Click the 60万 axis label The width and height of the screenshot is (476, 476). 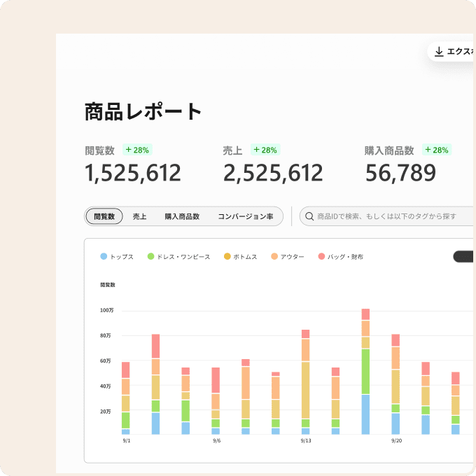[105, 361]
